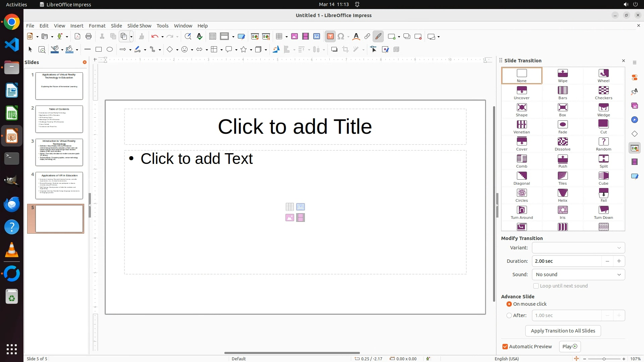
Task: Select the Rectangle drawing tool
Action: tap(99, 50)
